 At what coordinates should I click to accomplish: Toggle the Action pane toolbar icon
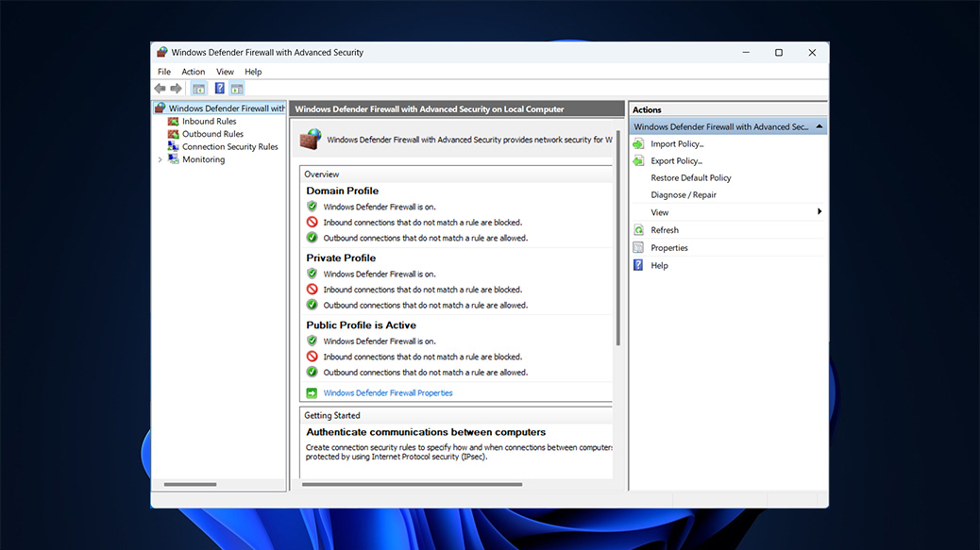pyautogui.click(x=237, y=89)
